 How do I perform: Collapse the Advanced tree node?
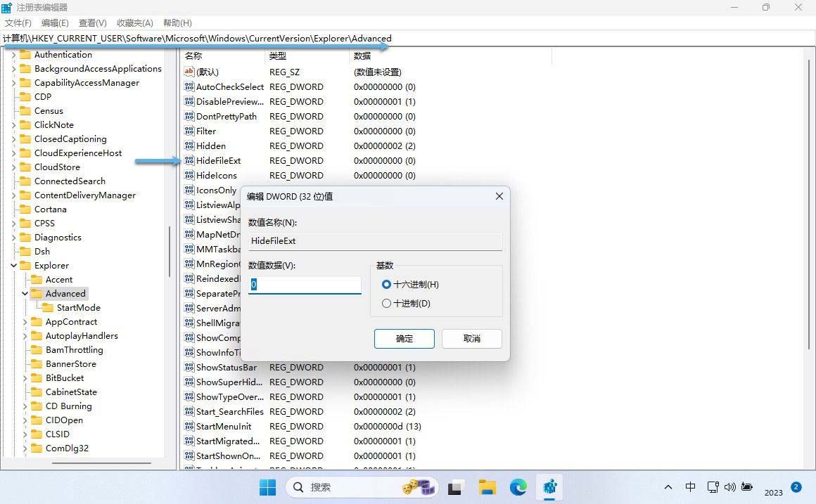[x=25, y=293]
